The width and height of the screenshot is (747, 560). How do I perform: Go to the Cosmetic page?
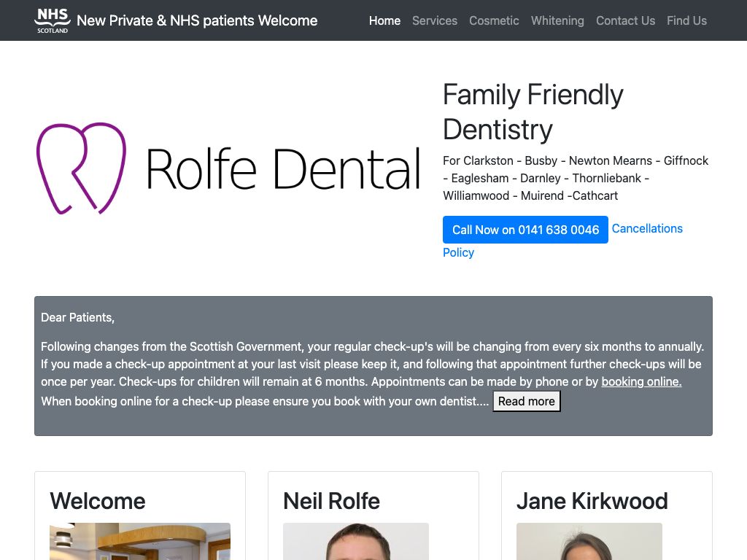click(494, 20)
